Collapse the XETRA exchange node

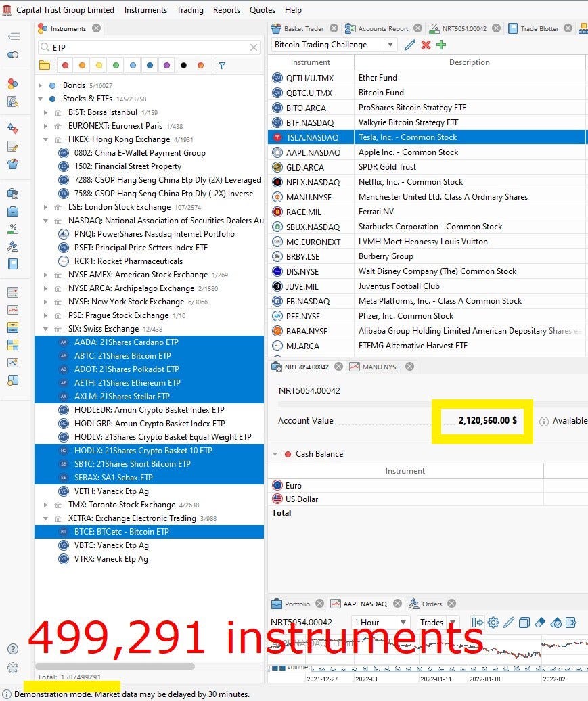45,518
